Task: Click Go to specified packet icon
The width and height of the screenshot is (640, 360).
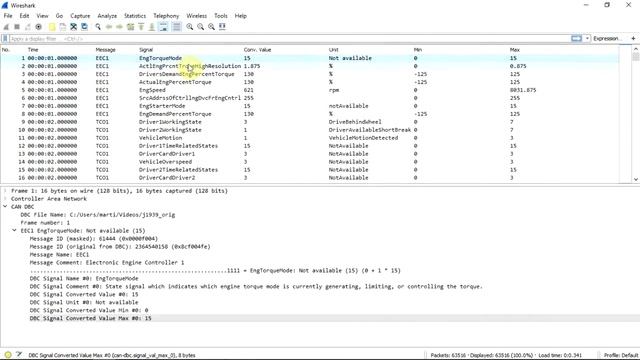Action: (x=130, y=27)
